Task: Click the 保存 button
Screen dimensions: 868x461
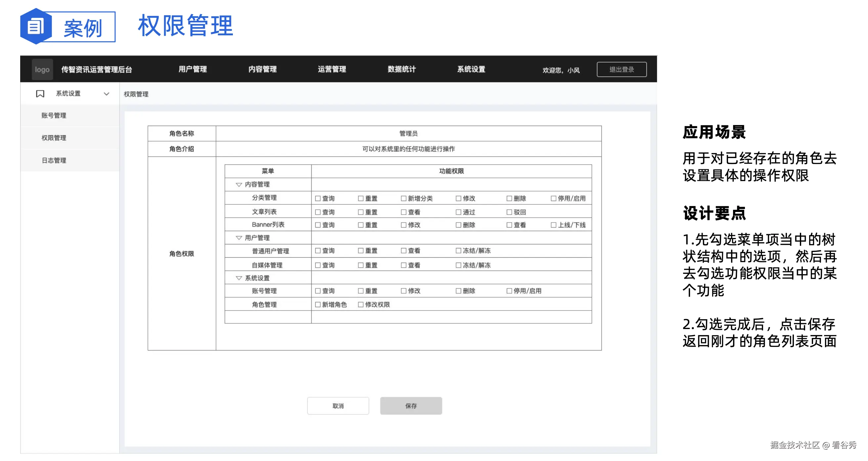Action: click(411, 406)
